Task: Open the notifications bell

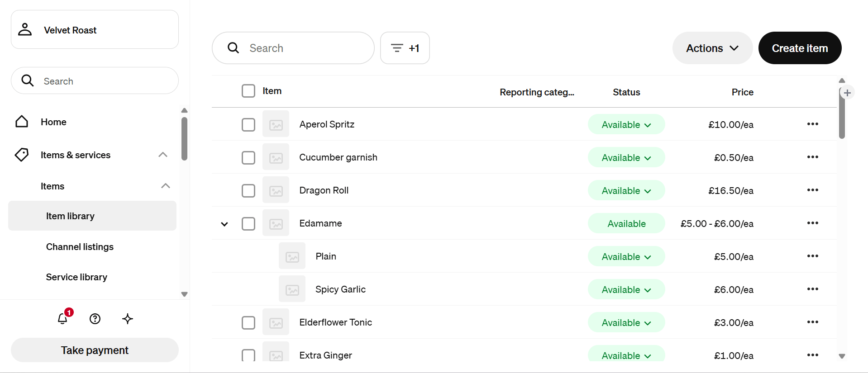Action: point(63,319)
